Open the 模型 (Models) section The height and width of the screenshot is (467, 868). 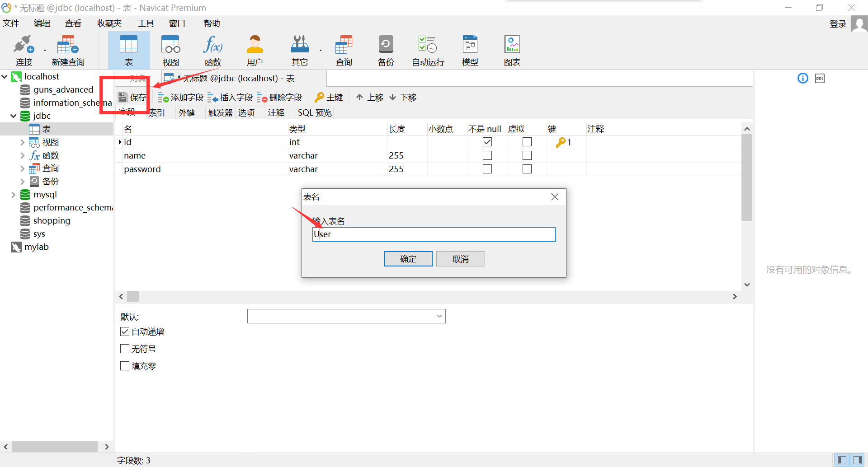pyautogui.click(x=470, y=50)
